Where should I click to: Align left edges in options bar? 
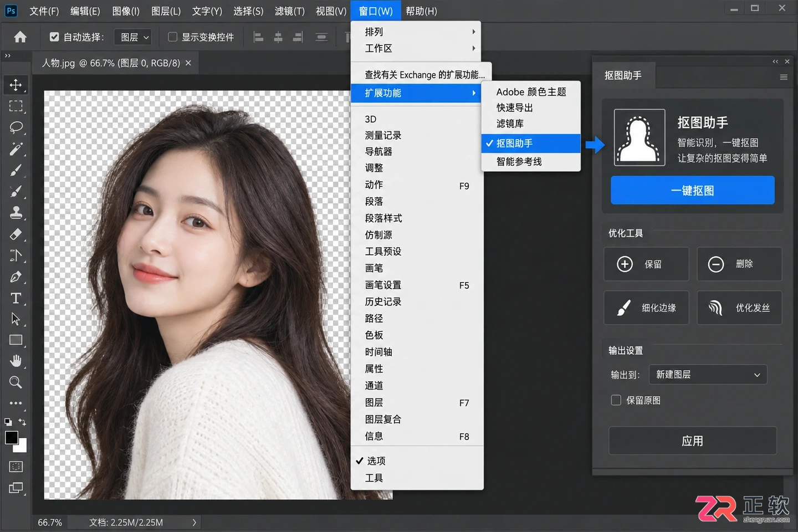[x=258, y=37]
